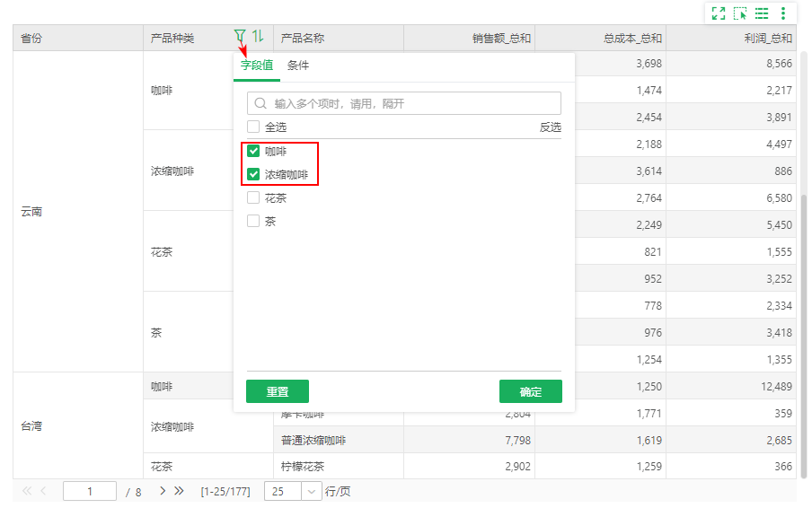This screenshot has width=812, height=508.
Task: Click the 确定 confirm button
Action: click(531, 391)
